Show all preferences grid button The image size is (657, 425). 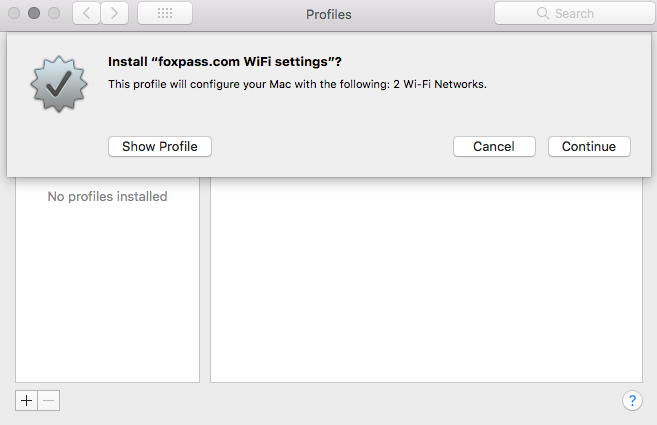tap(165, 13)
